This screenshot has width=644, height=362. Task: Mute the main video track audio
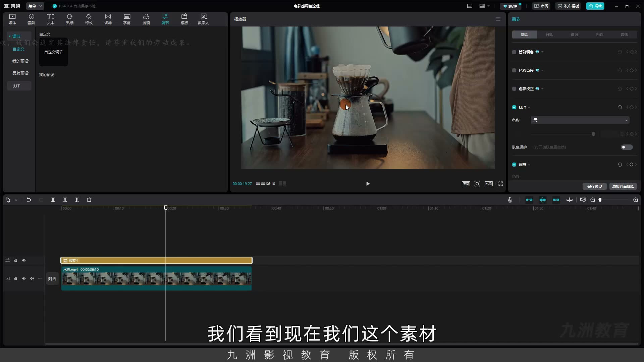pos(32,279)
